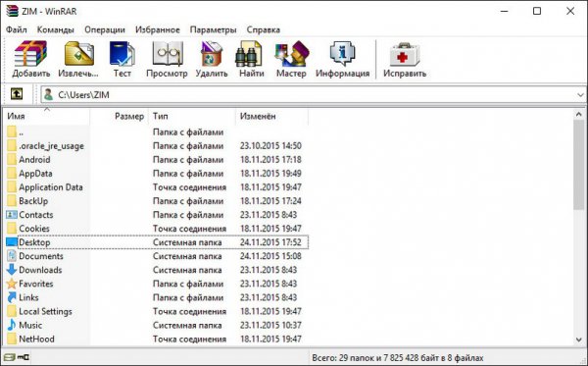Go up one folder level arrow button
Screen dimensions: 588x366
pos(17,94)
